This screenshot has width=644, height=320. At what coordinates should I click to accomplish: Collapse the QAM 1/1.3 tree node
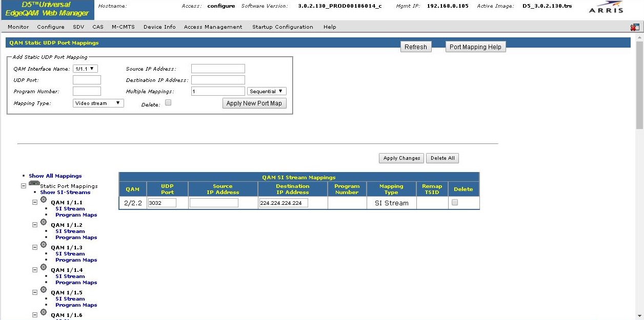[35, 247]
